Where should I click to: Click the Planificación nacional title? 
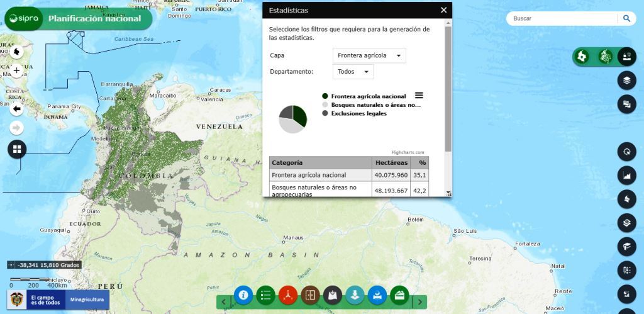(x=94, y=18)
